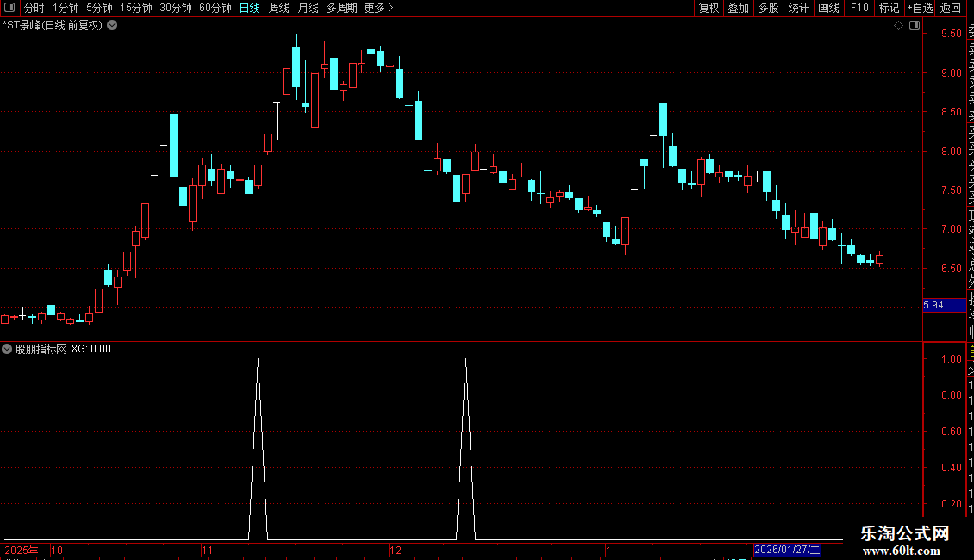974x560 pixels.
Task: Click the 2025年 label on time axis
Action: point(22,550)
